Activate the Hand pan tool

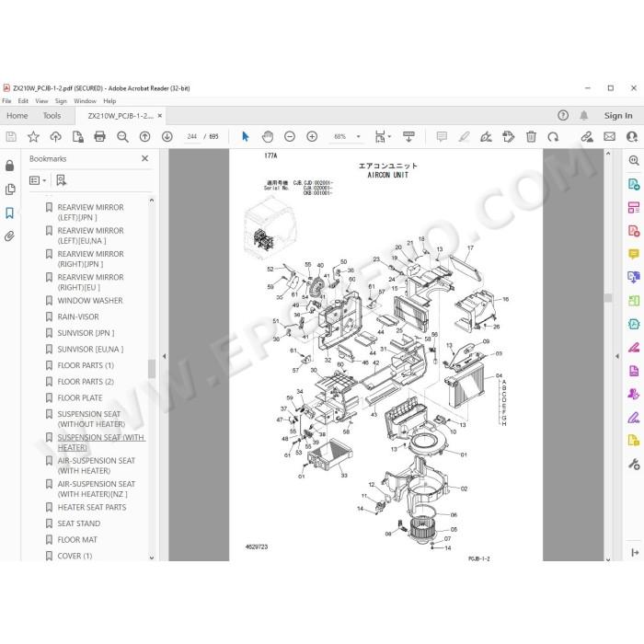tap(268, 136)
